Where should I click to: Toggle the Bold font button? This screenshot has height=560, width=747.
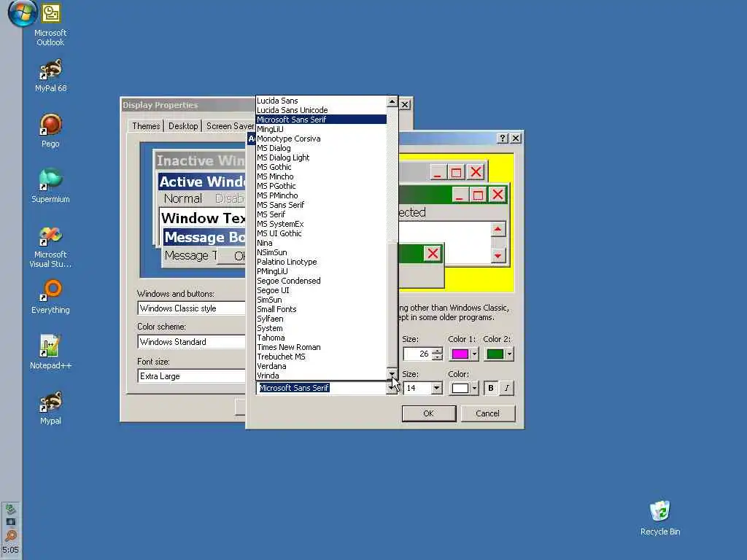pyautogui.click(x=491, y=388)
